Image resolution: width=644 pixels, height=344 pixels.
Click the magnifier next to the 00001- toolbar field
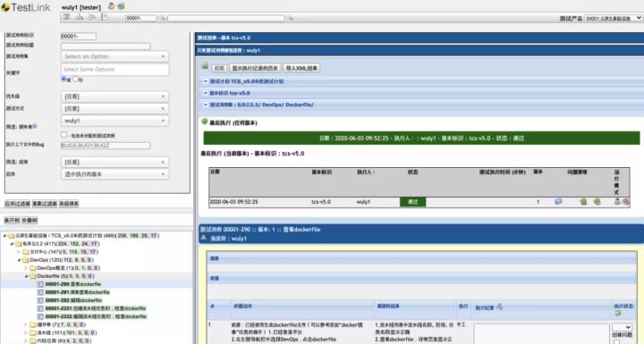162,18
